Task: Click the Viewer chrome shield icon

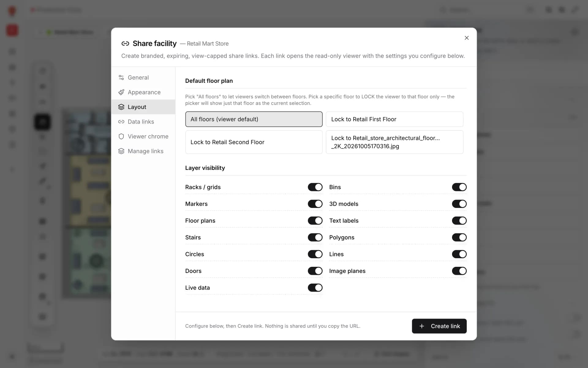Action: [121, 136]
